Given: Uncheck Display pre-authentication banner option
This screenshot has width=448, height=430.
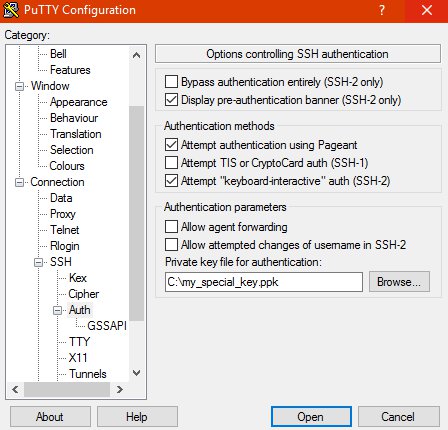Looking at the screenshot, I should pos(171,100).
